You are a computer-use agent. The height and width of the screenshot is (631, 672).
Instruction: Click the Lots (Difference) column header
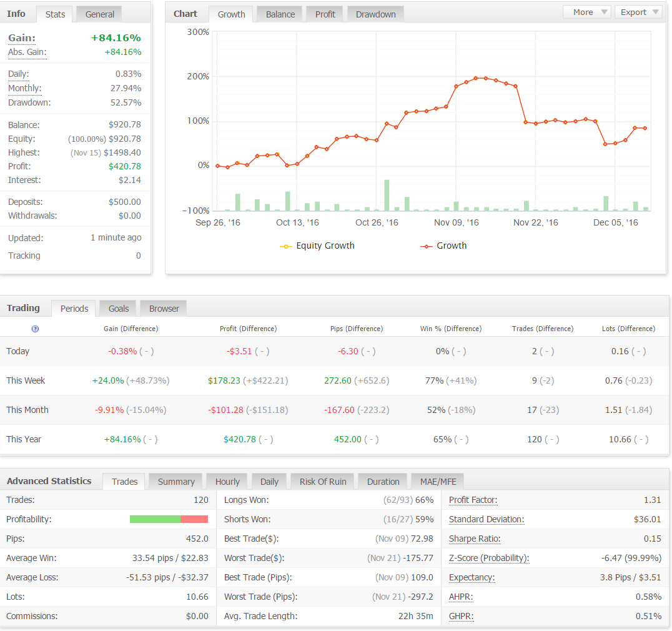[x=629, y=329]
